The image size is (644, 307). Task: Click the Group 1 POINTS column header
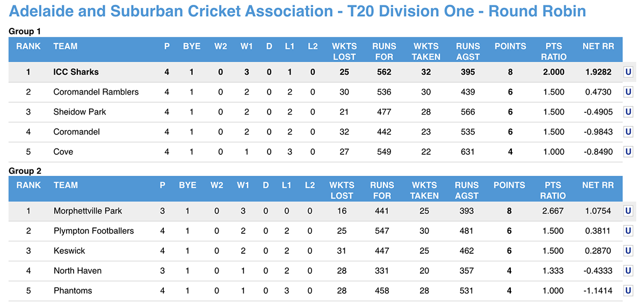click(x=510, y=46)
